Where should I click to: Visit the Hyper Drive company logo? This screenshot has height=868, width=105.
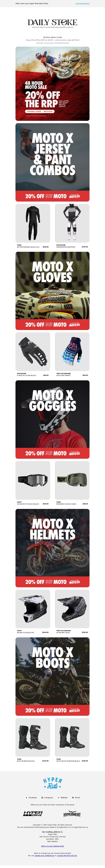(x=33, y=813)
